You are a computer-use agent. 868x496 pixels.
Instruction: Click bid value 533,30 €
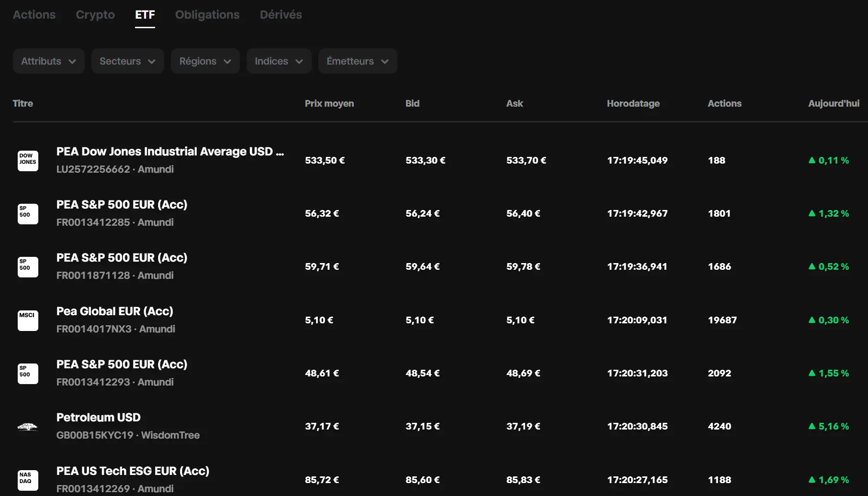pyautogui.click(x=426, y=160)
